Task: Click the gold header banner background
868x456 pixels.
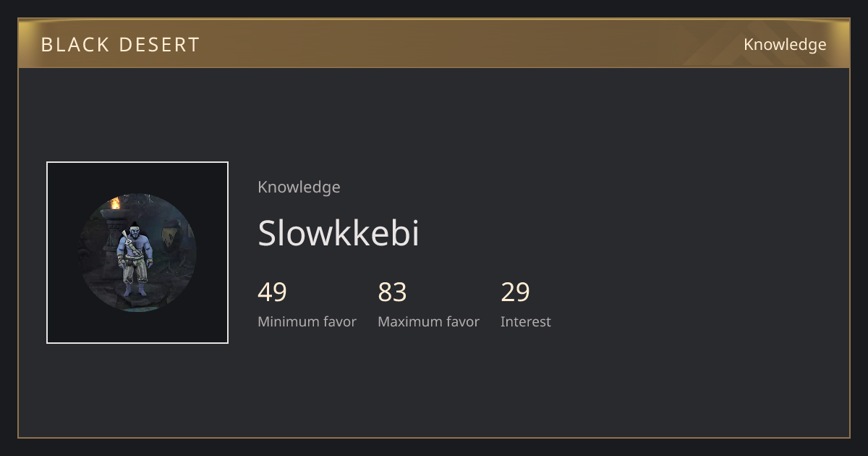Action: (434, 43)
